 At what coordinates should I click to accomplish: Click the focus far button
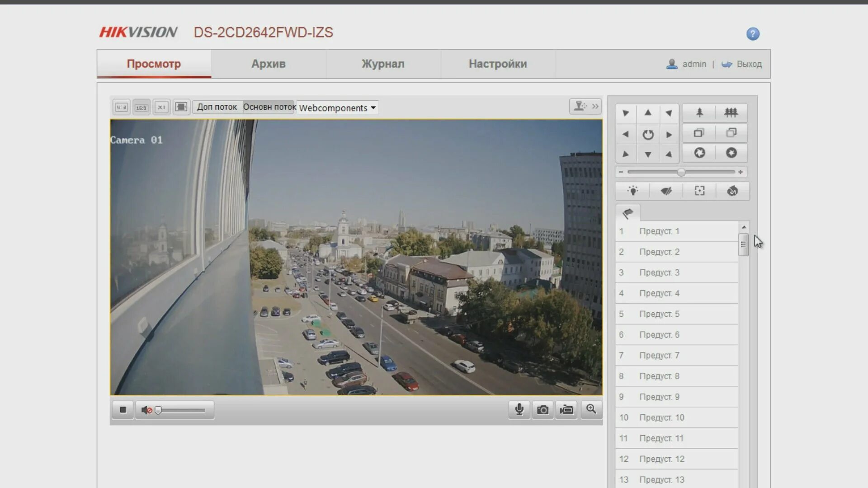click(731, 133)
